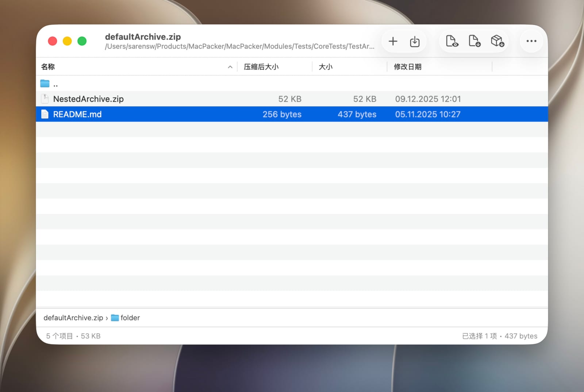Close the window with the red button
This screenshot has width=584, height=392.
(53, 41)
